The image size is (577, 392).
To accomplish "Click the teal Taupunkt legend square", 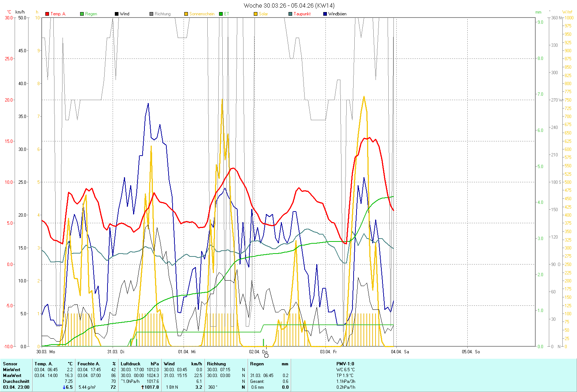I will [x=290, y=14].
